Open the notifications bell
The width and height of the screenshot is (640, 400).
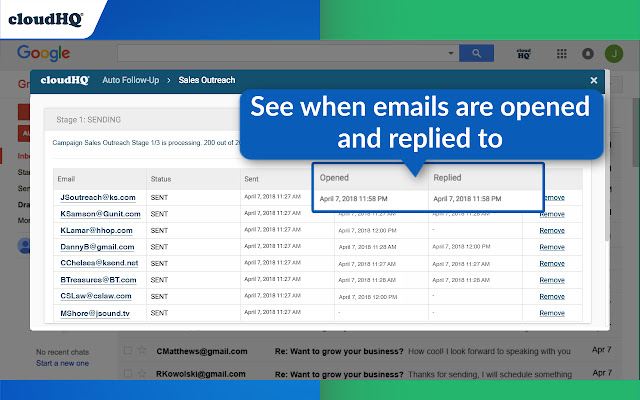tap(588, 53)
